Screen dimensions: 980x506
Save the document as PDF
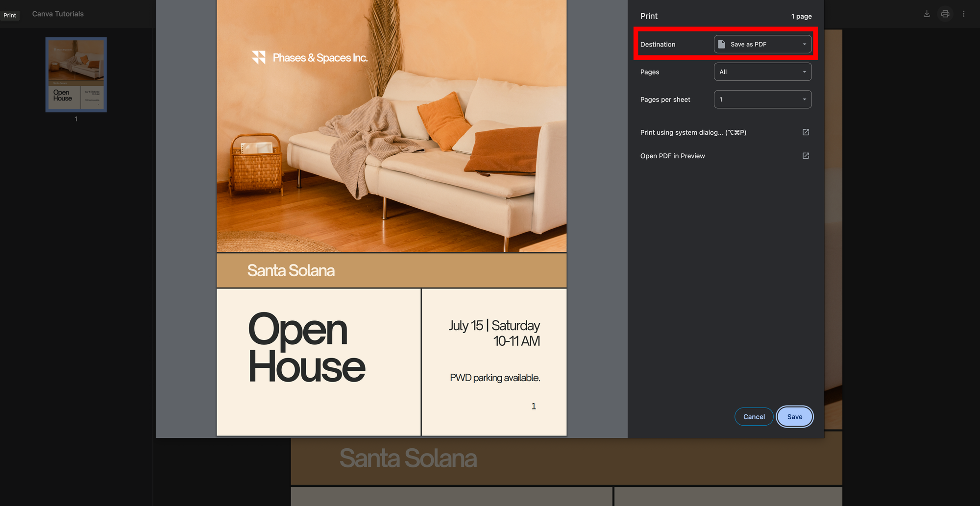tap(794, 416)
